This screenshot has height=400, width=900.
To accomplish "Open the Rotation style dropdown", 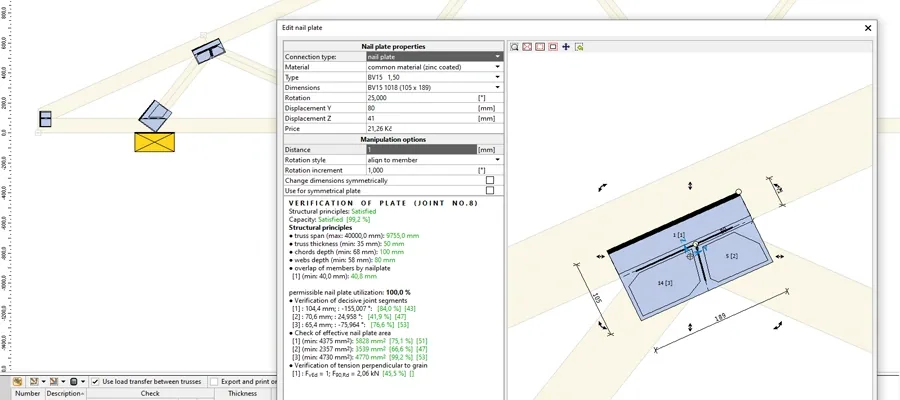I will point(498,160).
